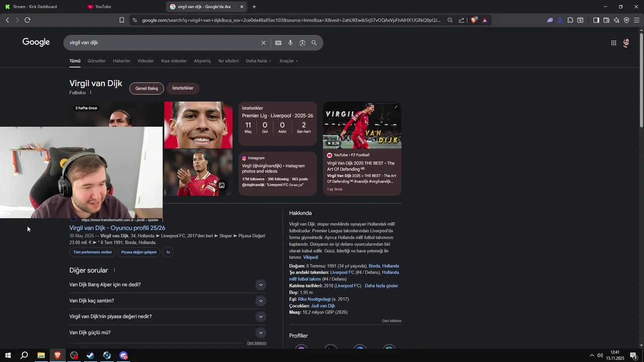Open the 'Daha fazla' dropdown
644x362 pixels.
click(258, 61)
